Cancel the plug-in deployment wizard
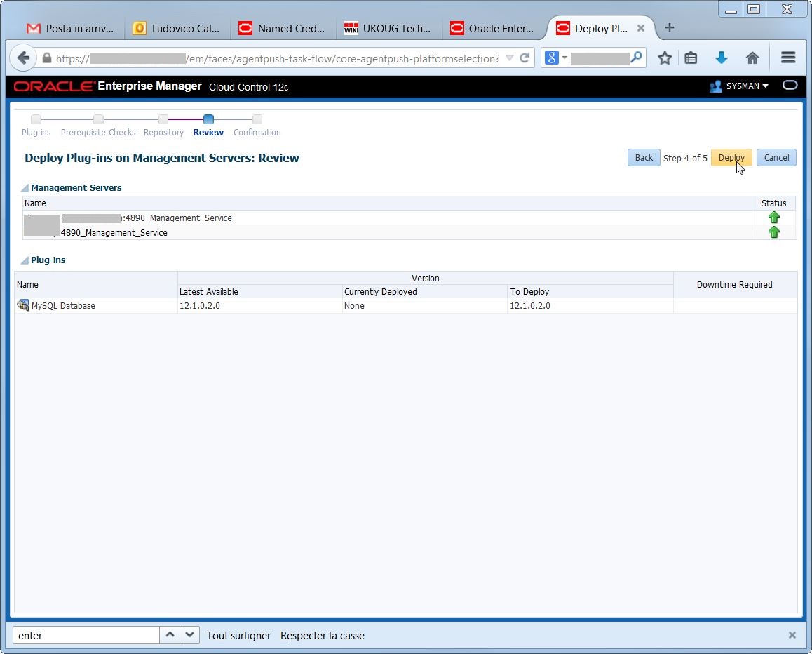This screenshot has height=654, width=812. [776, 158]
